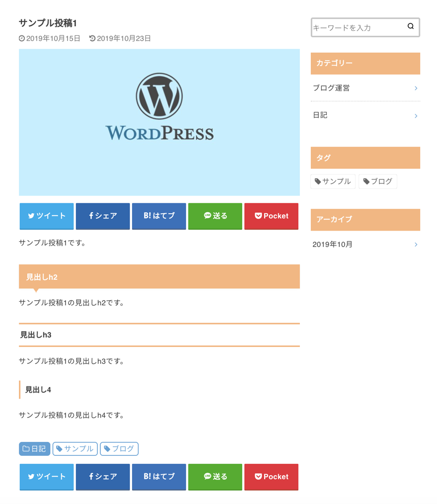
Task: Click the サンプル tag below the post
Action: pos(75,449)
